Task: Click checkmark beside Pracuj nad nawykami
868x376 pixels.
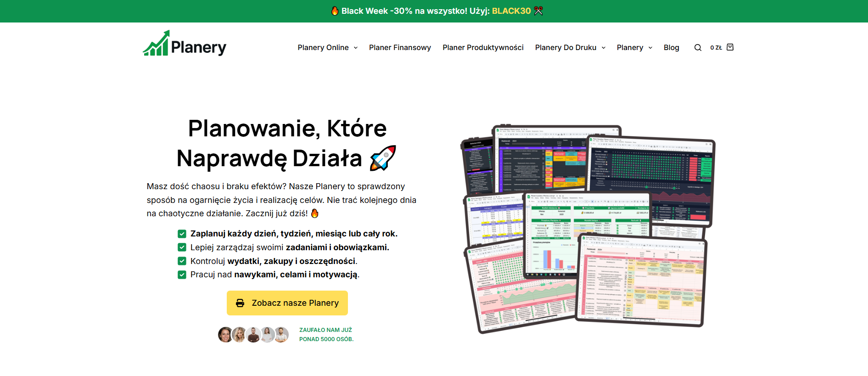Action: [x=182, y=275]
